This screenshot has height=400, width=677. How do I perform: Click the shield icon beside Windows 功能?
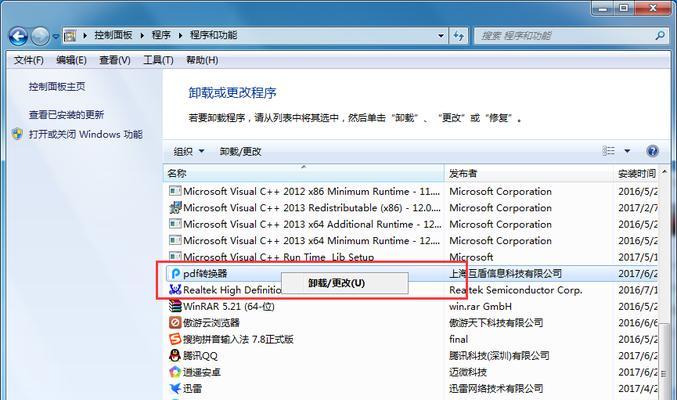17,134
